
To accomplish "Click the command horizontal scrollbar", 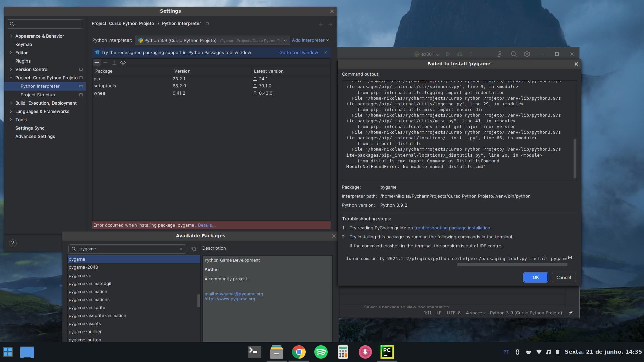I will [512, 264].
